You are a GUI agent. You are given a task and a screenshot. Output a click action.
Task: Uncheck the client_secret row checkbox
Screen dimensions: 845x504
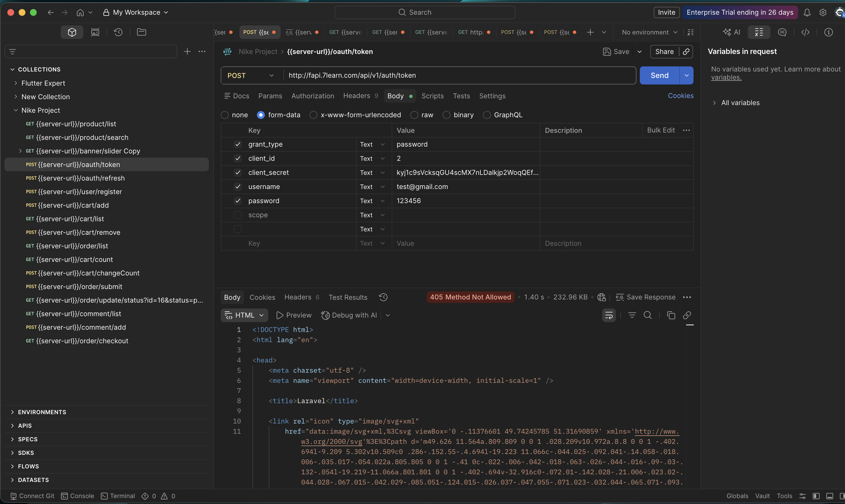point(238,173)
